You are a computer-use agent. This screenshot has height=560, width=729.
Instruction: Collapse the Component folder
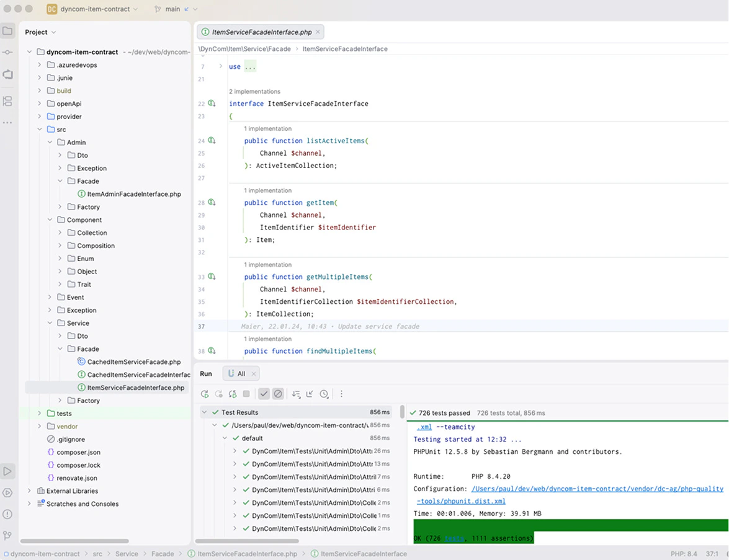click(50, 220)
